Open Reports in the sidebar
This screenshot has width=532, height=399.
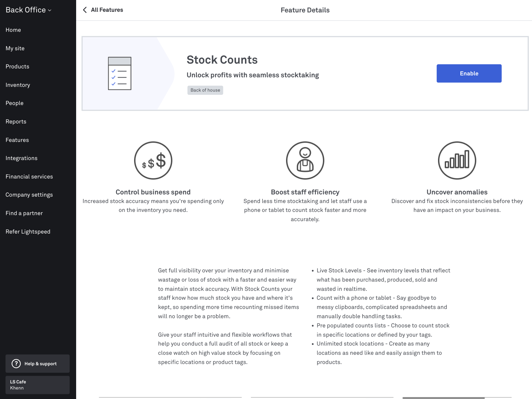coord(16,122)
